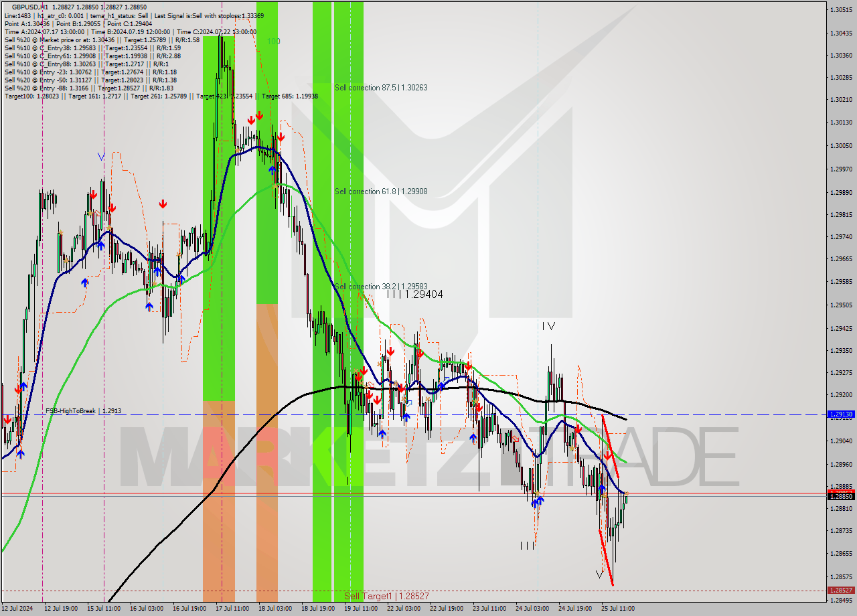
Task: Click the '22 Jul 19:00' time label
Action: [447, 608]
